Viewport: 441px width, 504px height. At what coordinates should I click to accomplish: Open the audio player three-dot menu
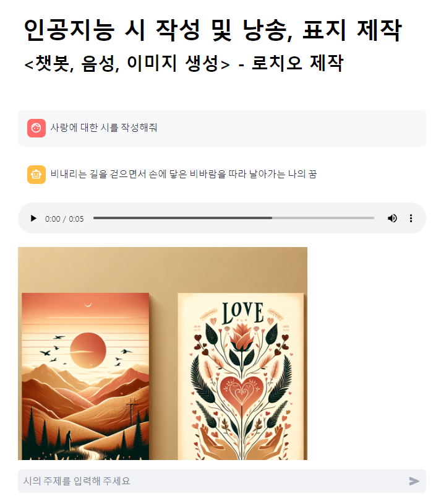click(x=411, y=219)
